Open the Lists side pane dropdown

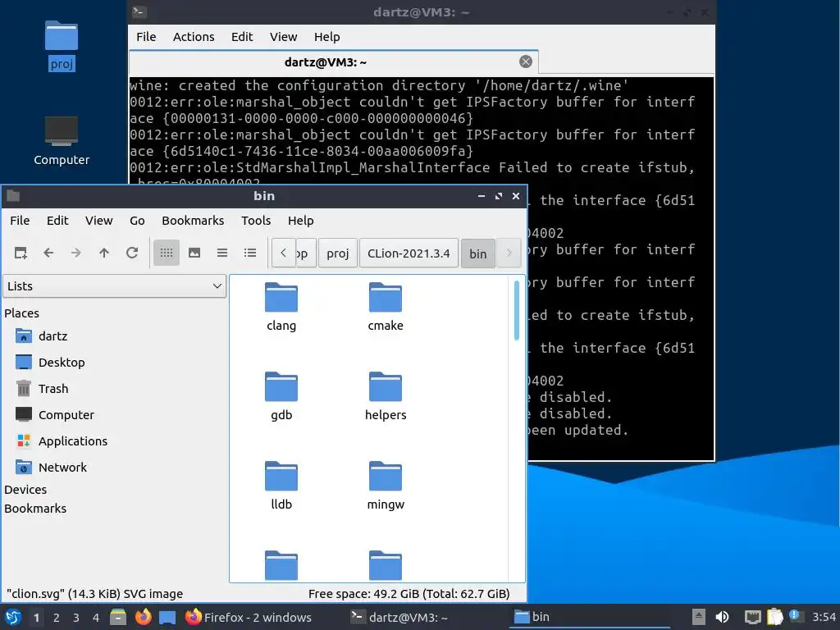(x=115, y=286)
